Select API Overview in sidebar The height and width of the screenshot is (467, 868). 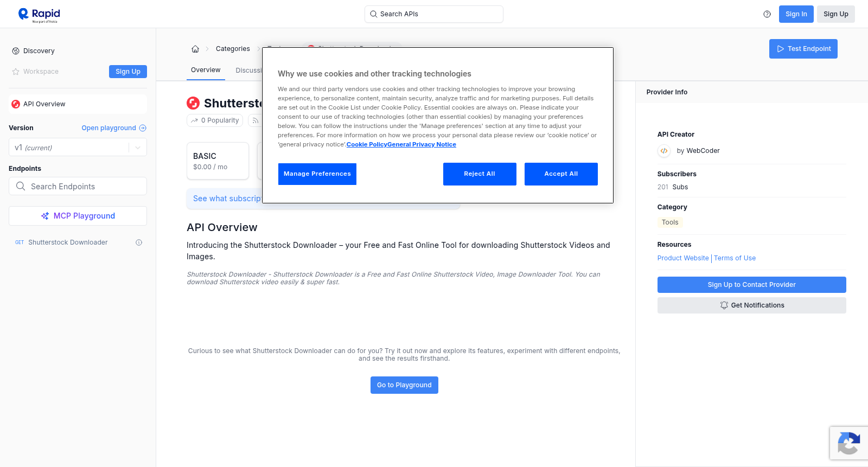(78, 104)
